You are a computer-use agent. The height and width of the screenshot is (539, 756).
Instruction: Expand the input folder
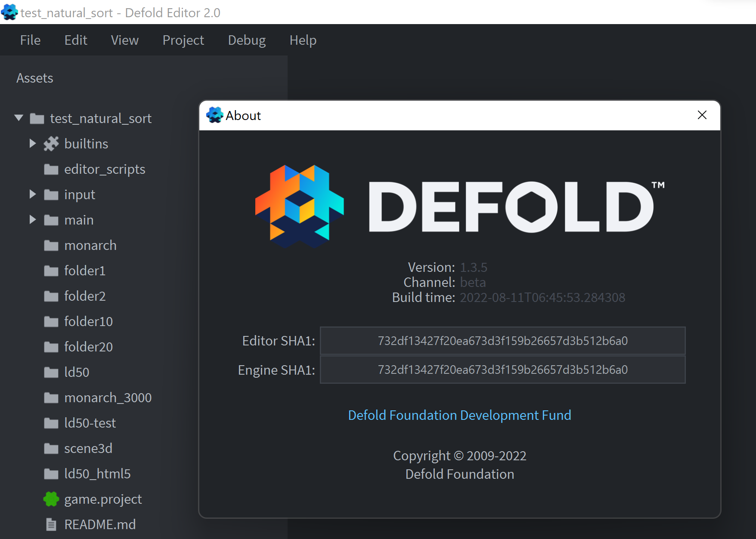pyautogui.click(x=33, y=194)
